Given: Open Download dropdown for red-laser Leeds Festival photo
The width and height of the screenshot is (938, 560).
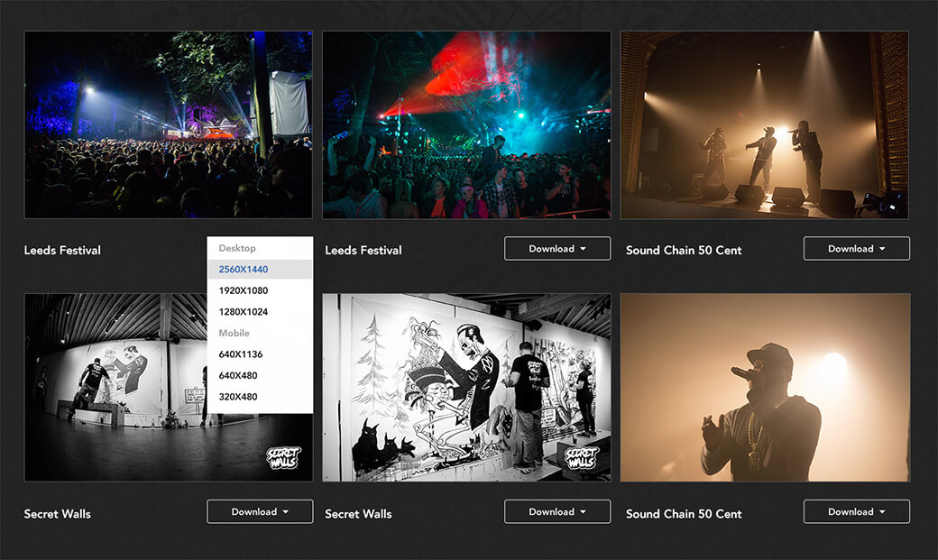Looking at the screenshot, I should coord(557,249).
